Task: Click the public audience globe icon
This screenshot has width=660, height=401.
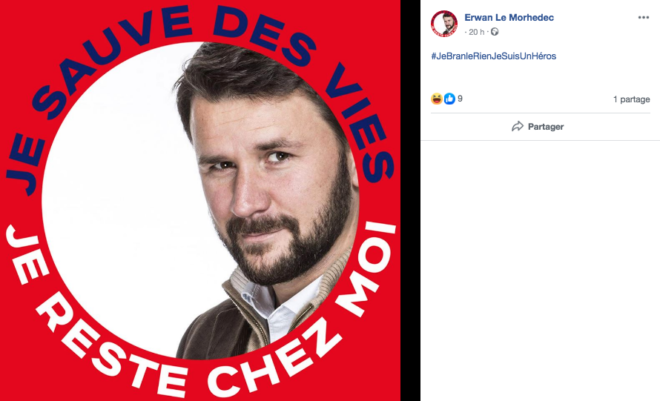Action: tap(495, 32)
